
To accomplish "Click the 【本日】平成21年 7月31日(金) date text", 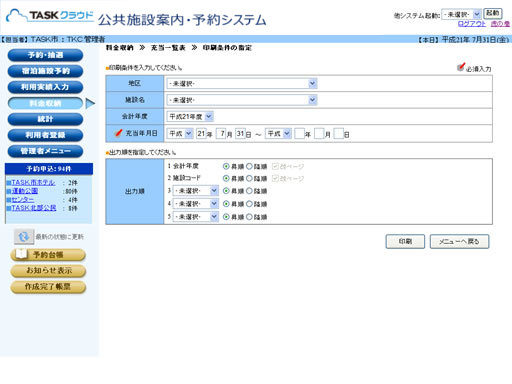I will coord(464,39).
